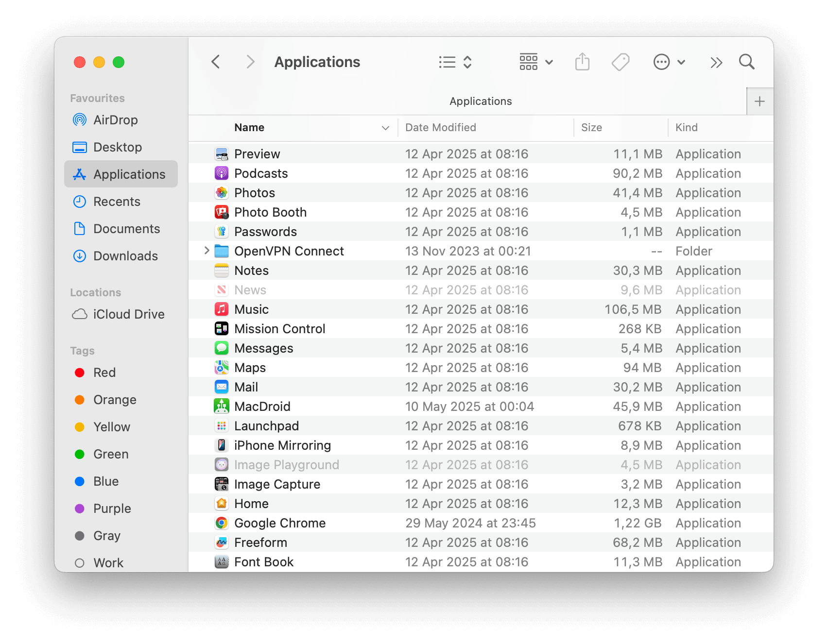This screenshot has height=644, width=828.
Task: Click the Launchpad app icon
Action: point(222,425)
